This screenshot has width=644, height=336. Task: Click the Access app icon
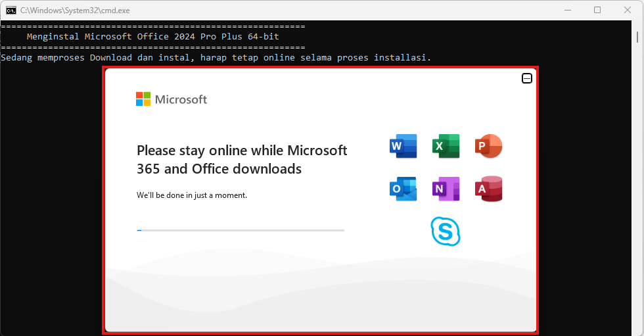click(x=488, y=189)
